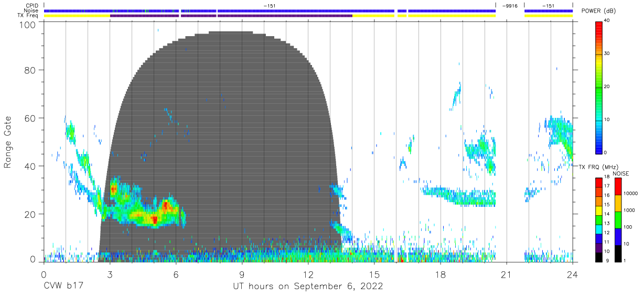The height and width of the screenshot is (297, 644).
Task: Click the y-axis tick label 20
Action: pyautogui.click(x=30, y=214)
